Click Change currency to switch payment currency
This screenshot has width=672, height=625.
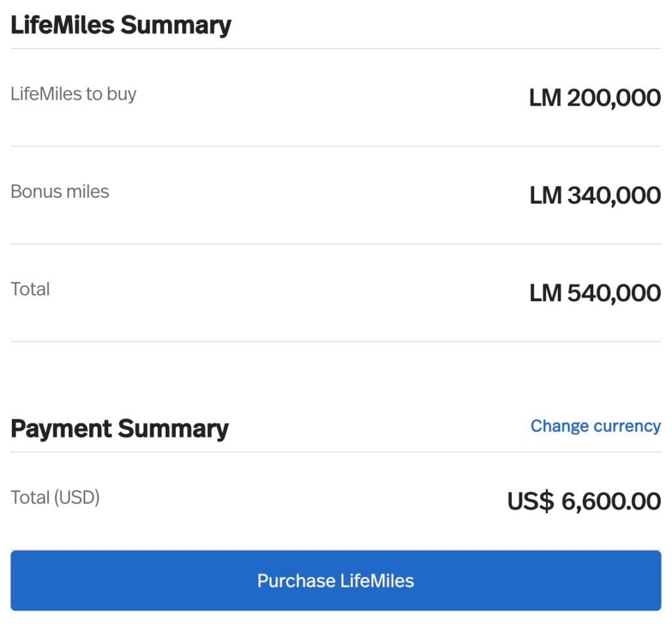595,426
